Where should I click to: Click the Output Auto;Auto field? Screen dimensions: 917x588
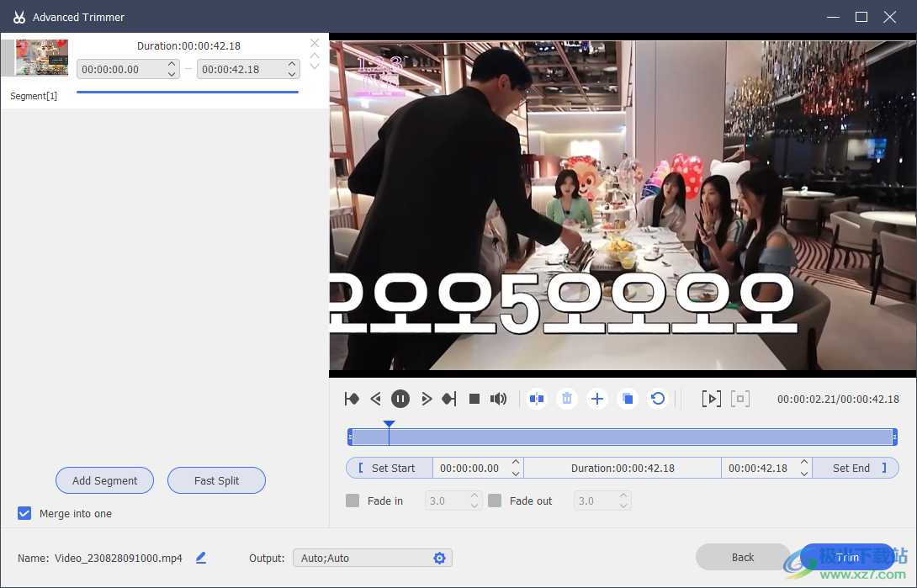(373, 559)
